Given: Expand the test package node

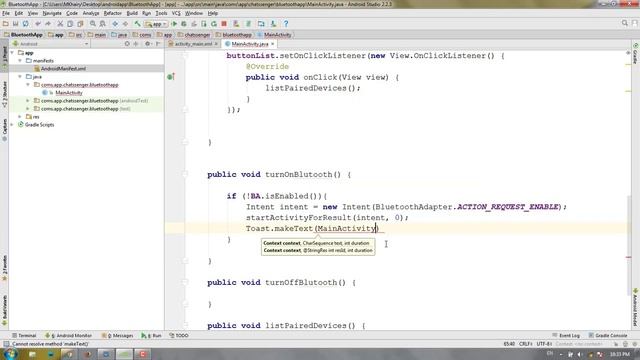Looking at the screenshot, I should (28, 109).
